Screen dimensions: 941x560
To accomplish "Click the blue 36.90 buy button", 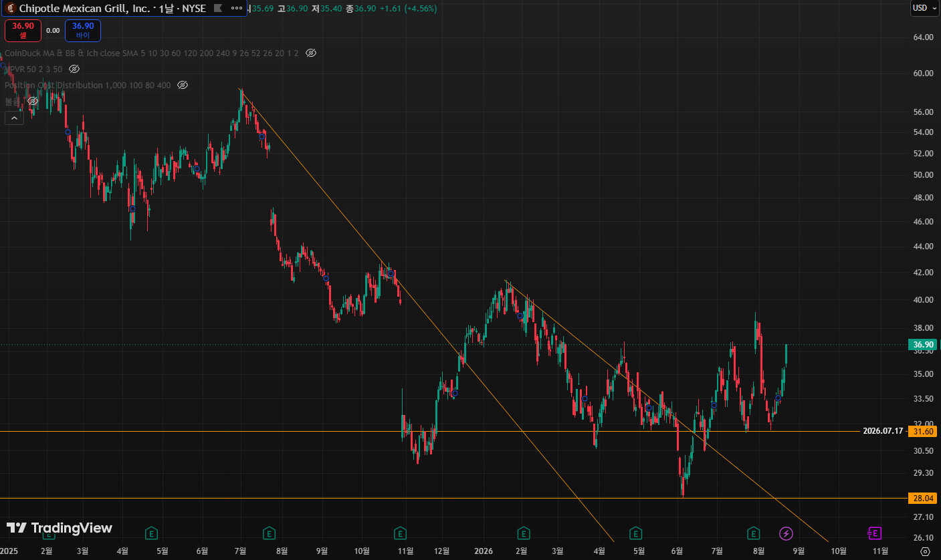I will coord(83,30).
